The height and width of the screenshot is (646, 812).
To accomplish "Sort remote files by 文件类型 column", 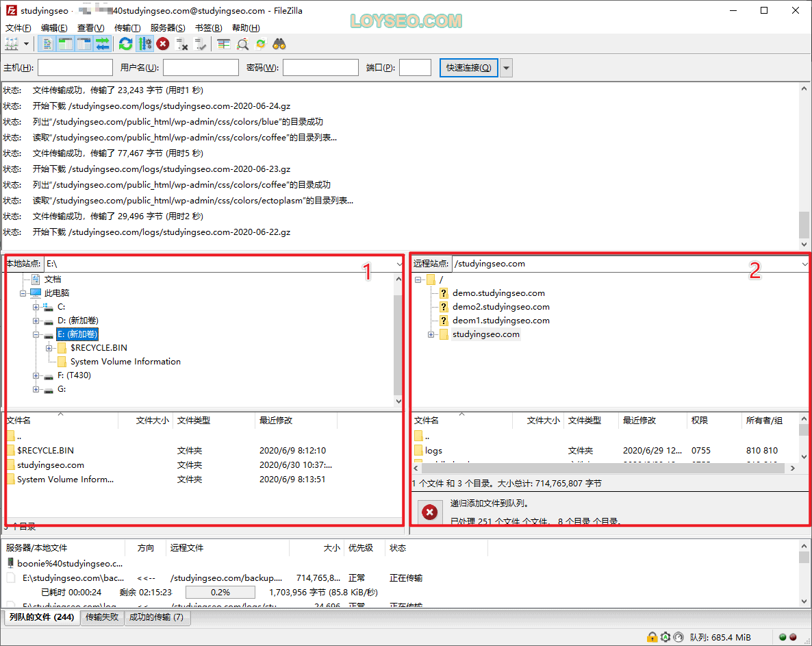I will [x=591, y=421].
